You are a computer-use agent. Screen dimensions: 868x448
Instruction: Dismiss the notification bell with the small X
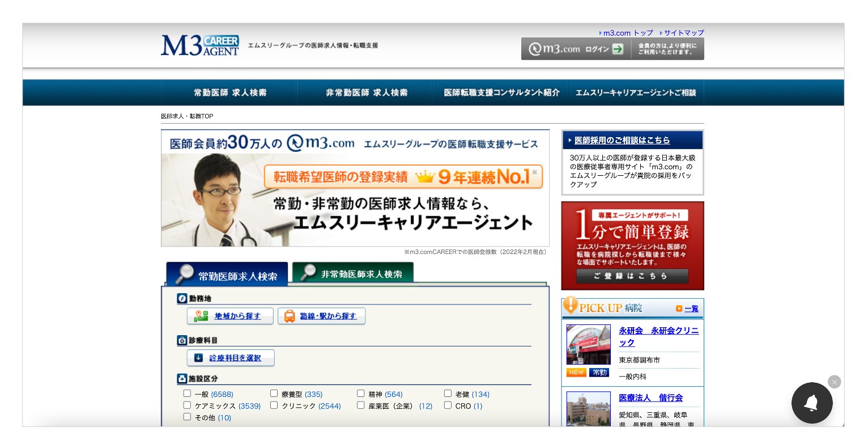pyautogui.click(x=834, y=382)
